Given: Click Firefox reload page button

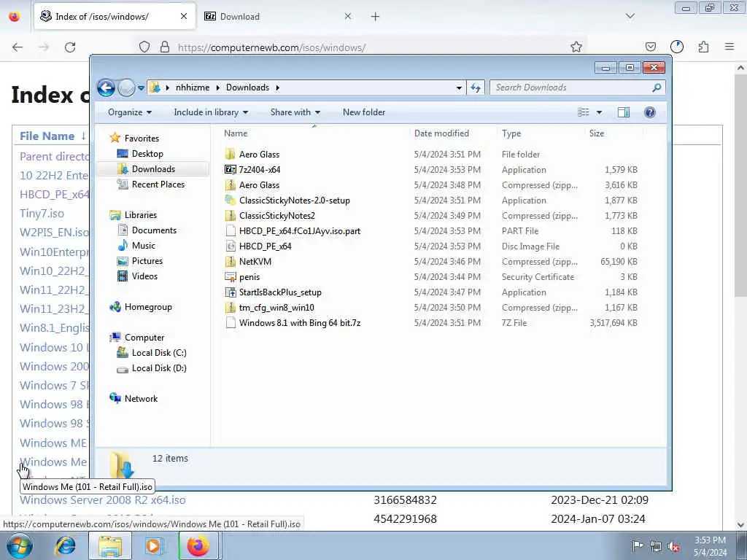Looking at the screenshot, I should click(x=70, y=47).
